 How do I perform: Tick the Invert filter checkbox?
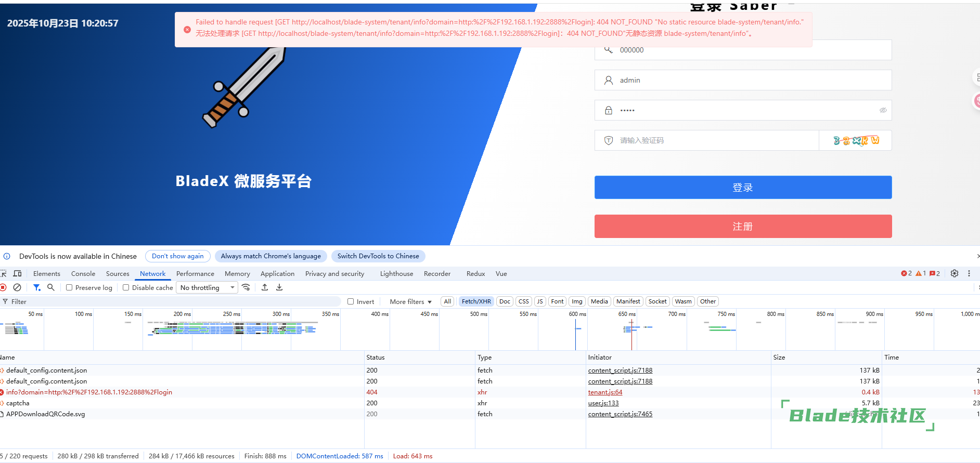(351, 301)
